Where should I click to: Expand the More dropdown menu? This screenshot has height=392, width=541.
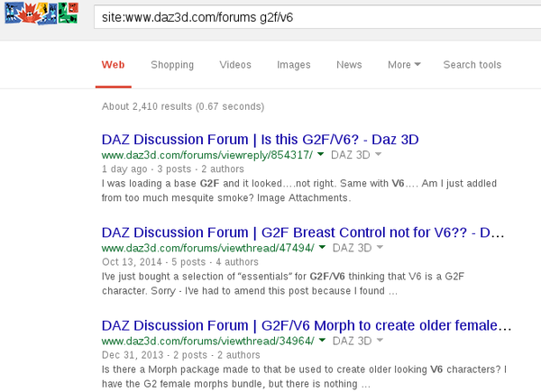404,65
